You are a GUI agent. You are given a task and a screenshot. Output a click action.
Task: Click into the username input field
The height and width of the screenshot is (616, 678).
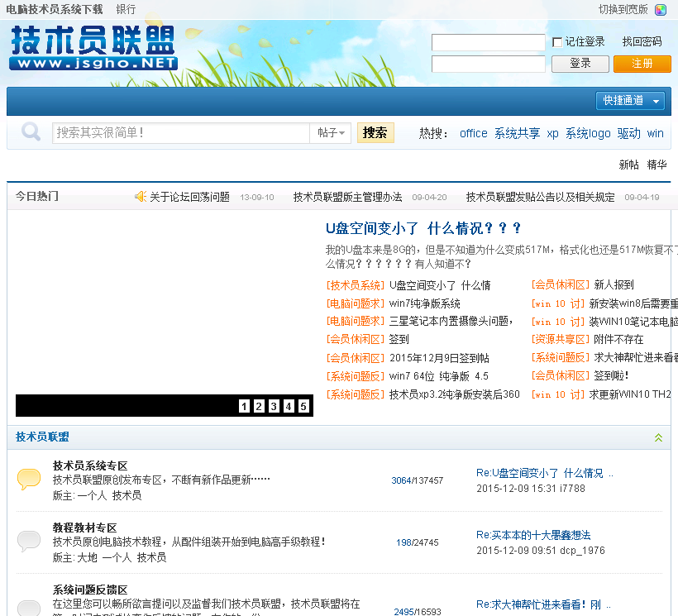(x=488, y=42)
